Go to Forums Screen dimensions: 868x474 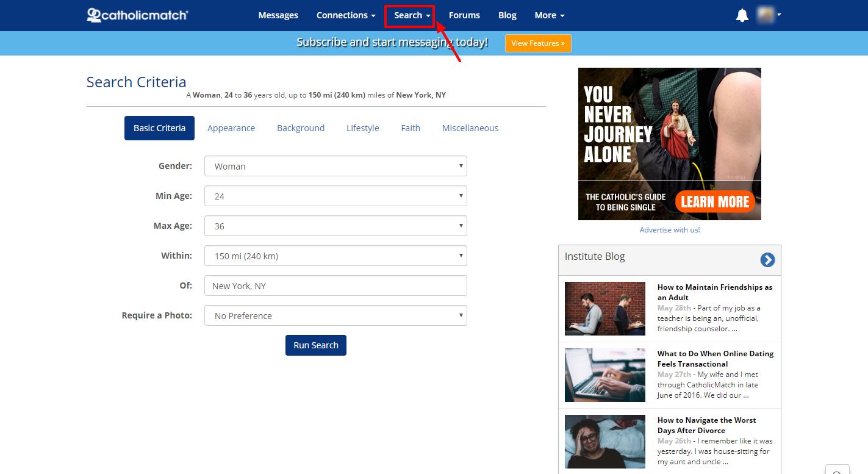464,15
